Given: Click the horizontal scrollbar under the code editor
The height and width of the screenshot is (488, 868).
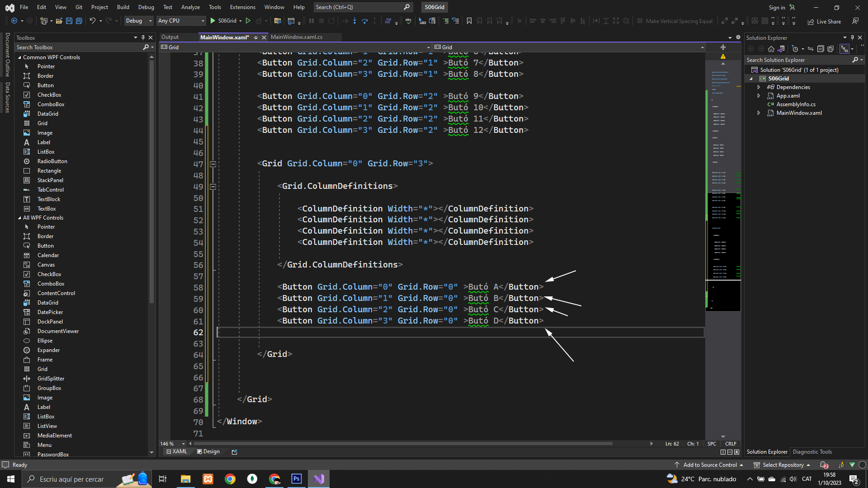Looking at the screenshot, I should pyautogui.click(x=402, y=444).
